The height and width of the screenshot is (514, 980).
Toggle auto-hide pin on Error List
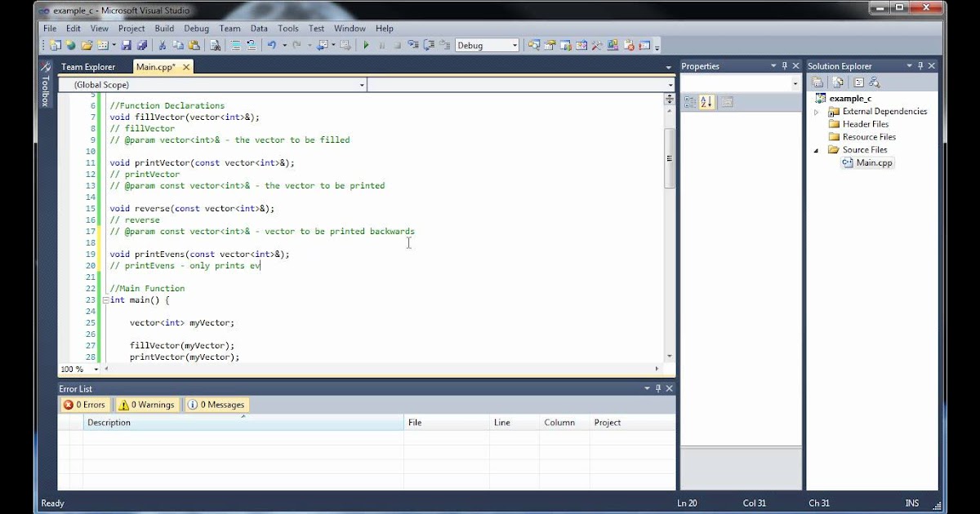pyautogui.click(x=657, y=389)
